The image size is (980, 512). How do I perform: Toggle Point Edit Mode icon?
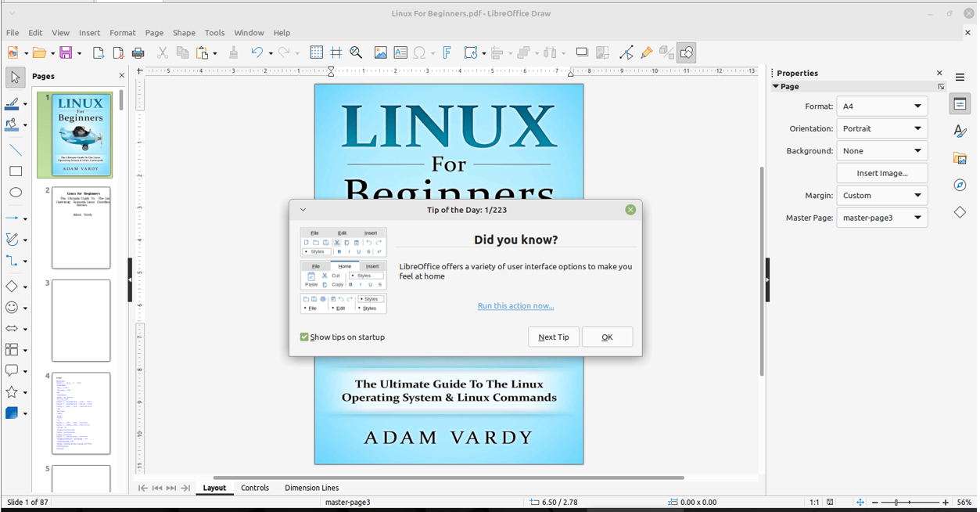pyautogui.click(x=626, y=52)
